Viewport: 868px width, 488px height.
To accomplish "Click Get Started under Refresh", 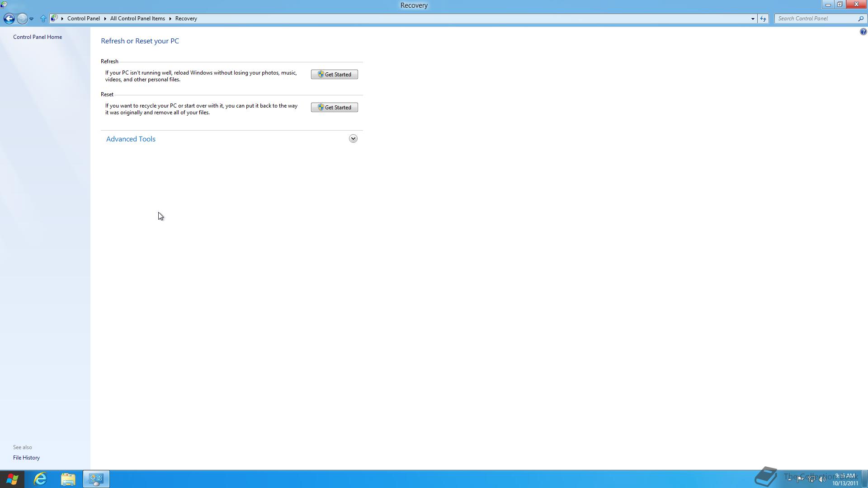I will pyautogui.click(x=334, y=75).
